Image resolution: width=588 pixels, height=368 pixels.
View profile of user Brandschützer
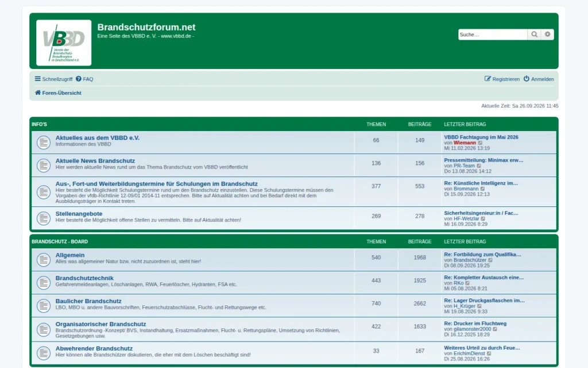pyautogui.click(x=470, y=260)
